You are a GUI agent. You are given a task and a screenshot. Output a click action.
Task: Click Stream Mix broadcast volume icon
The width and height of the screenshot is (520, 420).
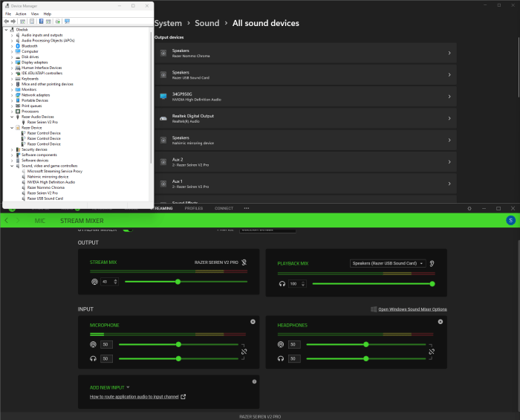click(94, 282)
